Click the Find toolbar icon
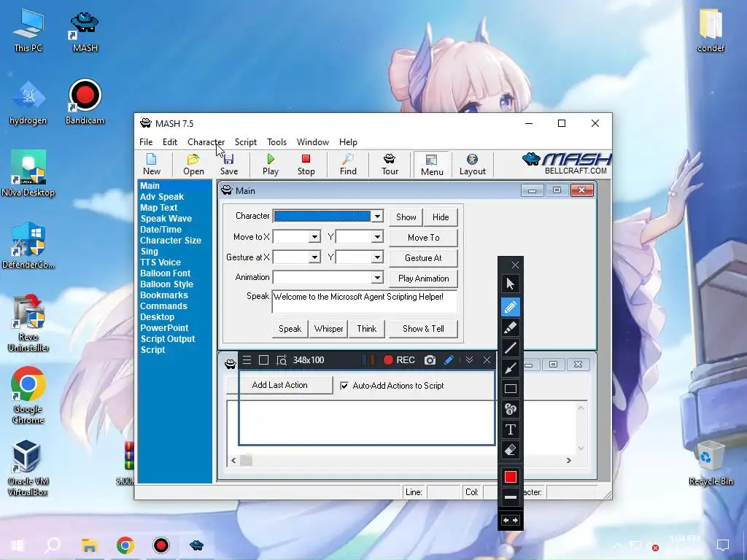Image resolution: width=747 pixels, height=560 pixels. click(348, 165)
